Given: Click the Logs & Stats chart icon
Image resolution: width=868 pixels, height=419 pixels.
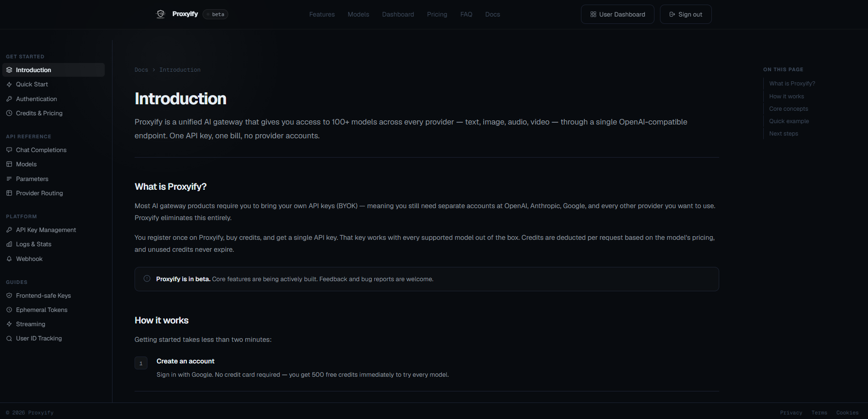Looking at the screenshot, I should (x=9, y=244).
